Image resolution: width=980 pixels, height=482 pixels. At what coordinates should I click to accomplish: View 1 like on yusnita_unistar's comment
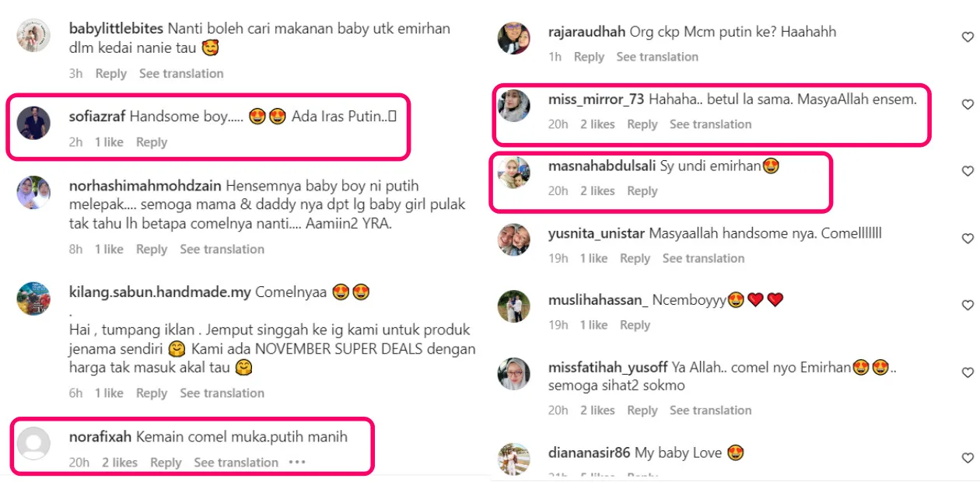593,258
